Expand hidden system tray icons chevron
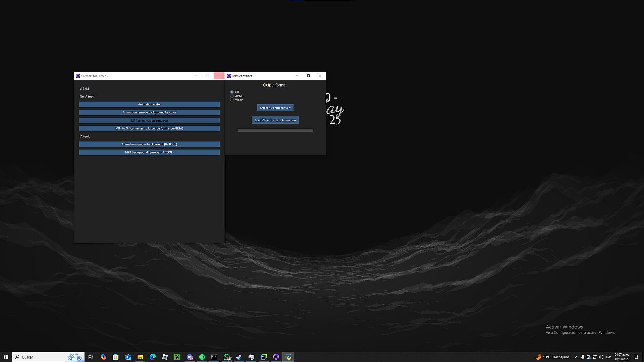This screenshot has width=644, height=362. pos(577,357)
